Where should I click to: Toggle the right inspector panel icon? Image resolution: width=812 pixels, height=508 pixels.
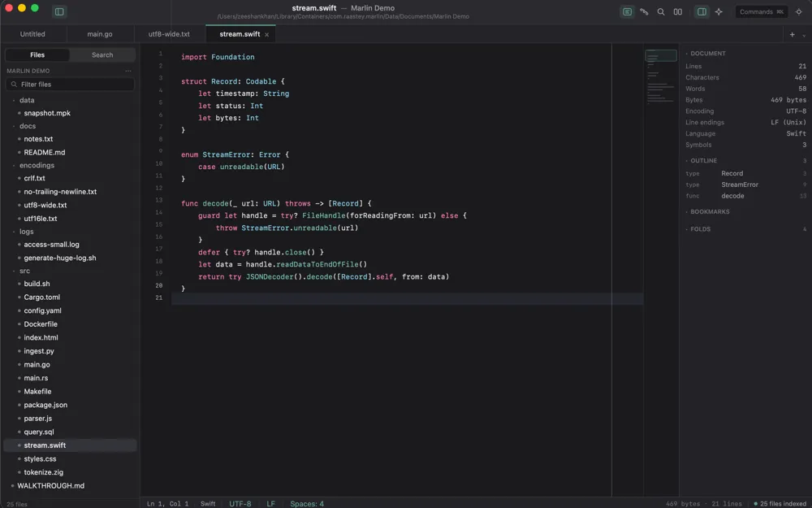[702, 11]
